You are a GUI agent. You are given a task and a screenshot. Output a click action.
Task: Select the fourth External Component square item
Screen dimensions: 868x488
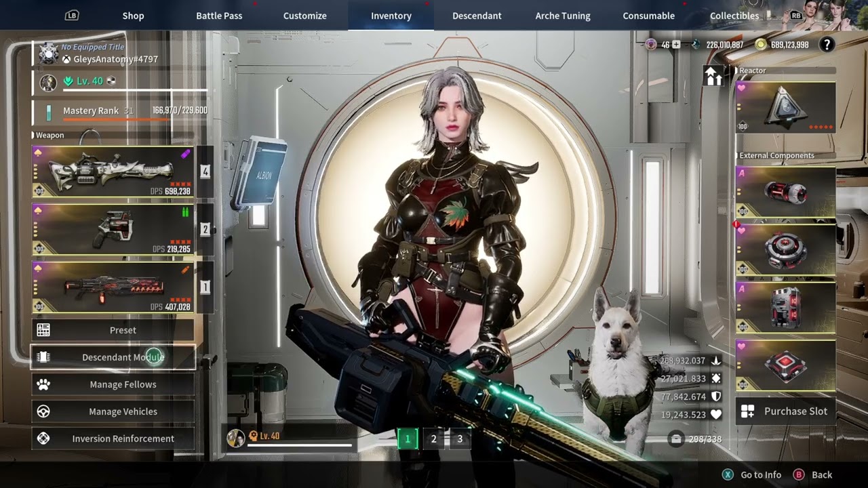785,365
